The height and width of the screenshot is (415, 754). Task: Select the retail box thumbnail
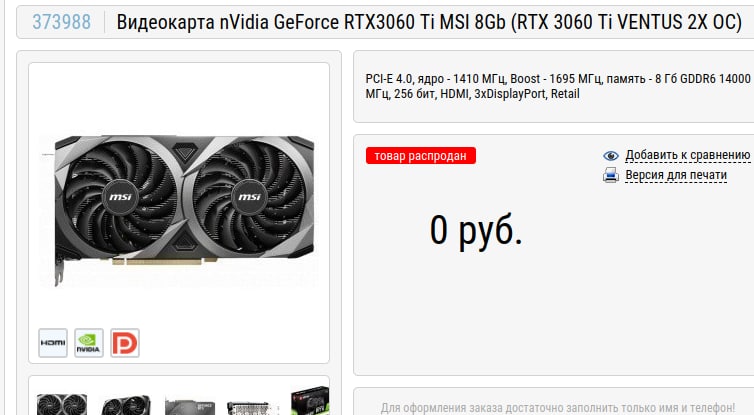tap(310, 401)
